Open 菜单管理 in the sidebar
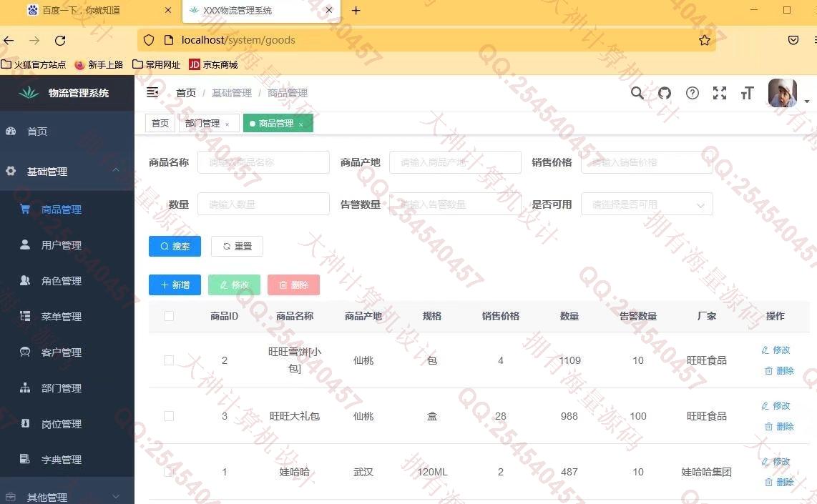Image resolution: width=817 pixels, height=504 pixels. 67,317
